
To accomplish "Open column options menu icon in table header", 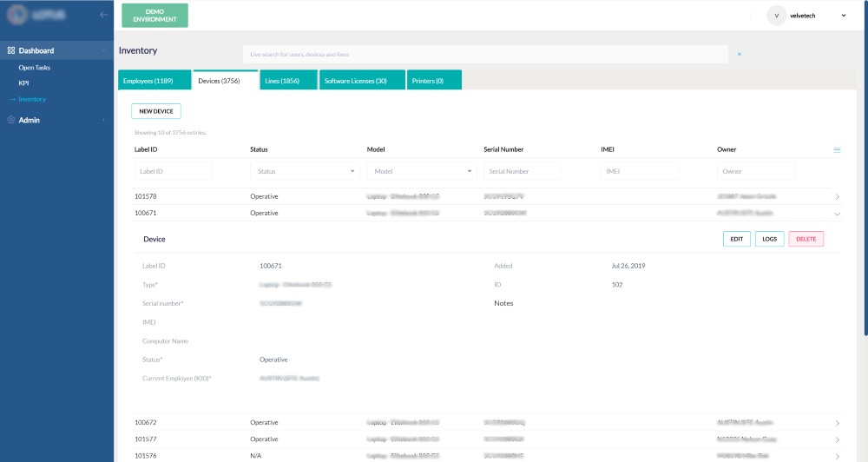I will [x=837, y=150].
